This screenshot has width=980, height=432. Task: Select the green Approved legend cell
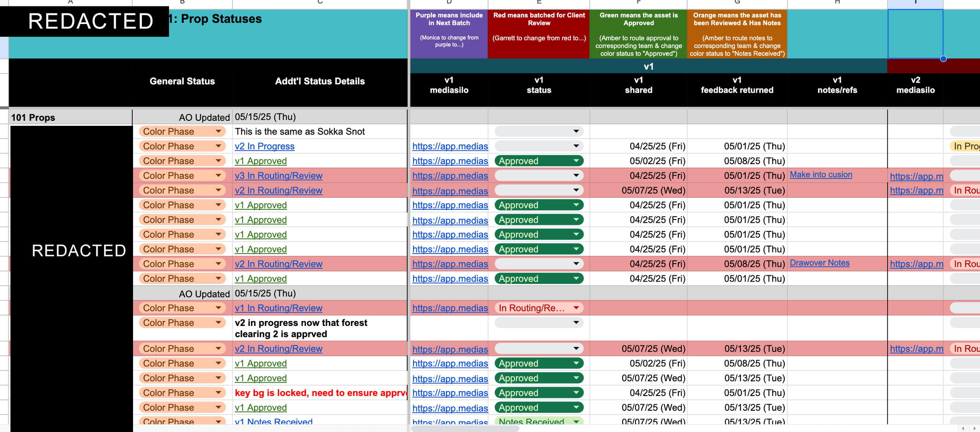pyautogui.click(x=638, y=34)
